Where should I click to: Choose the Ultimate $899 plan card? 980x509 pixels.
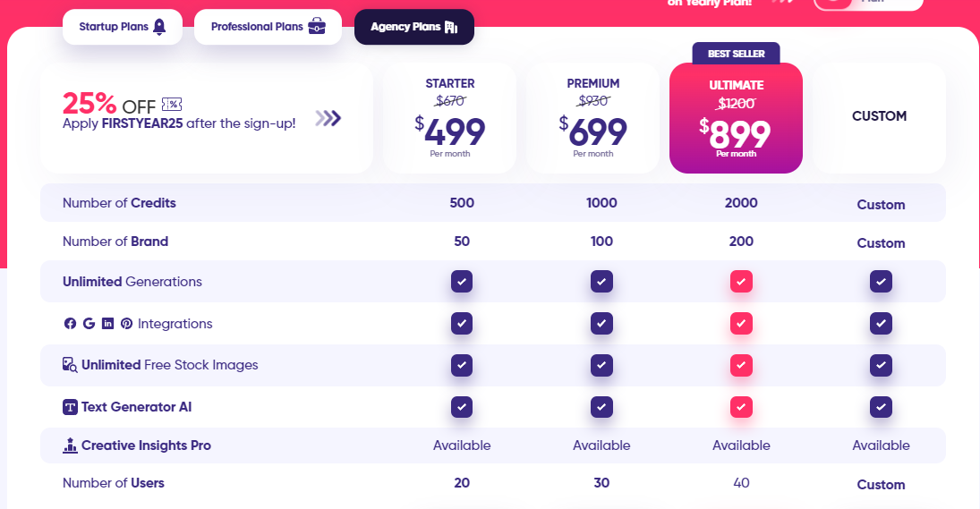pyautogui.click(x=737, y=118)
